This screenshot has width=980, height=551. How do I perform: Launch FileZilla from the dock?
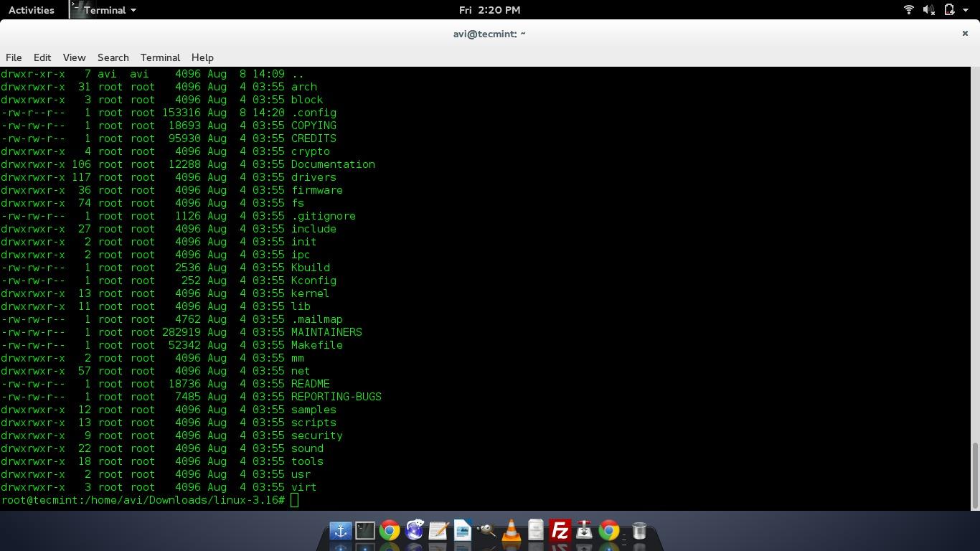560,531
